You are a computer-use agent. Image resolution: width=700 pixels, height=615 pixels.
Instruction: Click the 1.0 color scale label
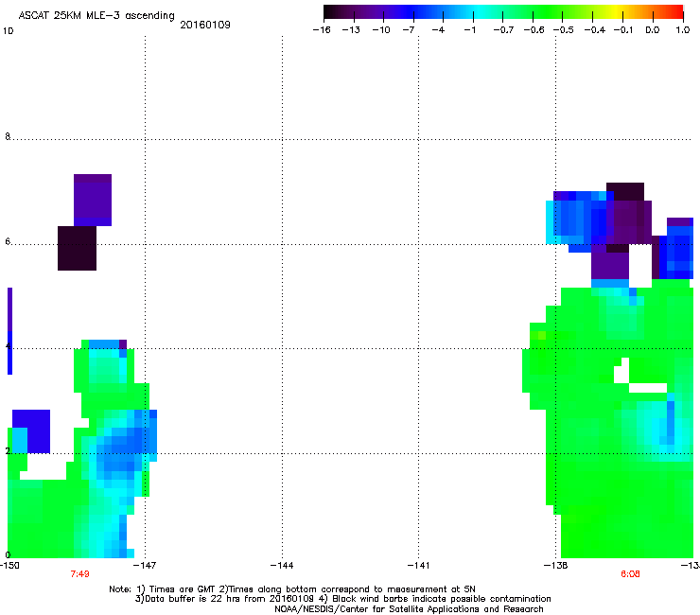[x=683, y=30]
